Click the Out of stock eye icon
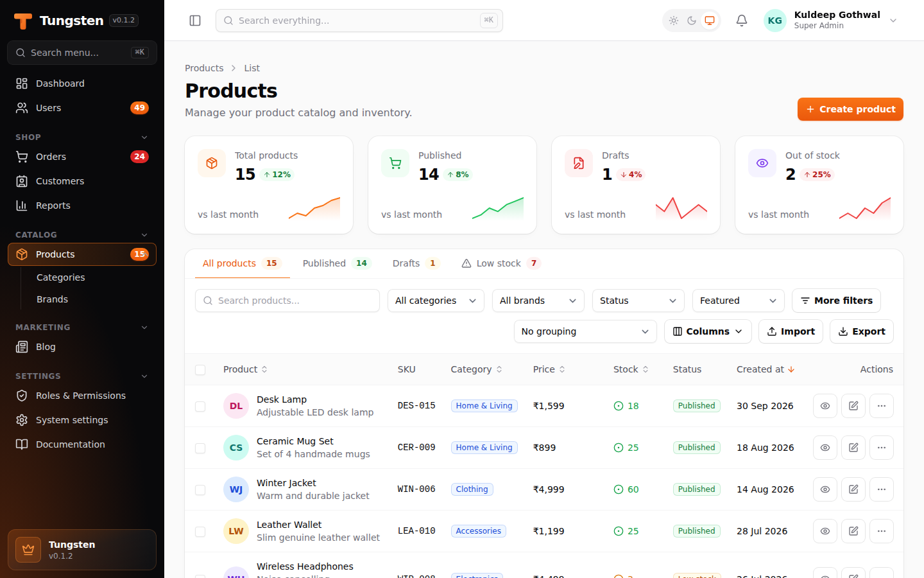 tap(762, 163)
